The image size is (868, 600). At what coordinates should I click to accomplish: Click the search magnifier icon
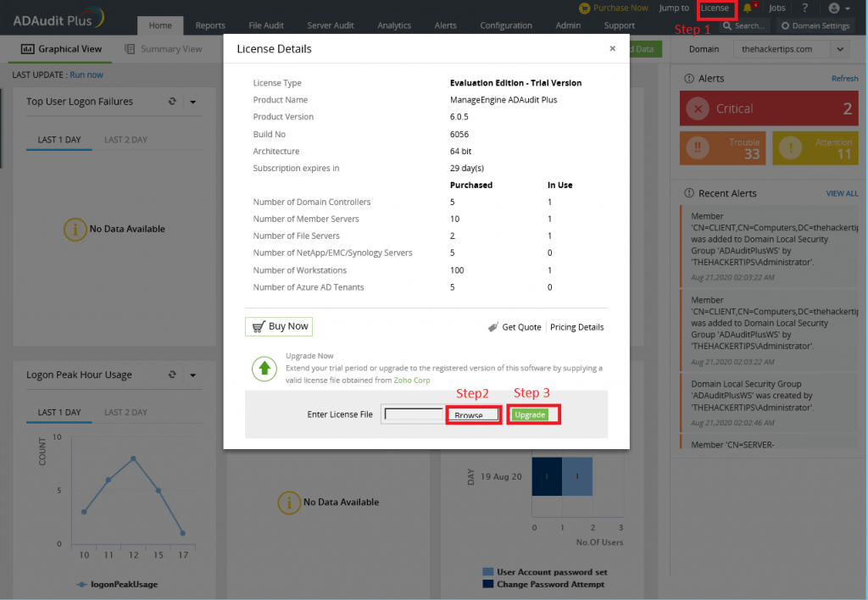coord(727,25)
